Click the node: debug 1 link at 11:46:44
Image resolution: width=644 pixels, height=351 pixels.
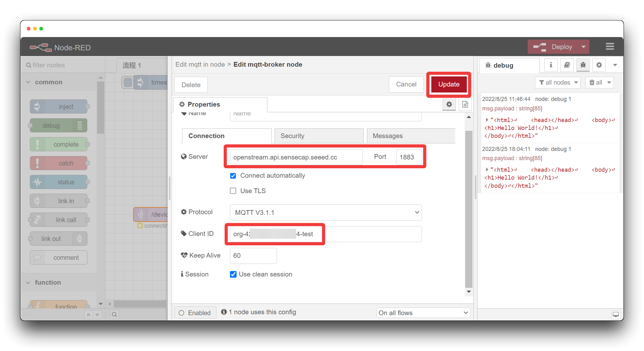[x=553, y=99]
